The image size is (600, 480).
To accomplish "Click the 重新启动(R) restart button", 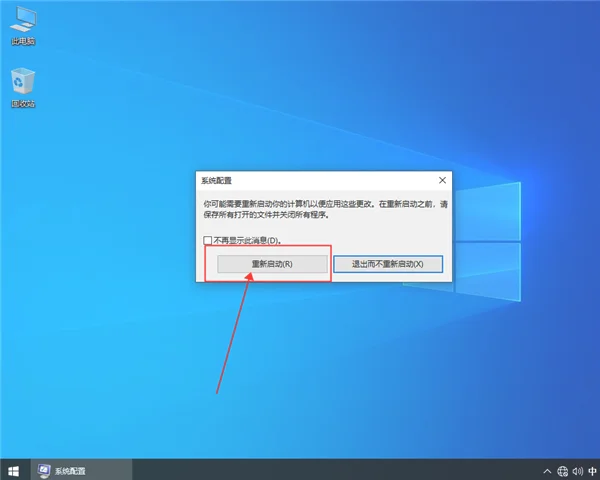I will (272, 264).
